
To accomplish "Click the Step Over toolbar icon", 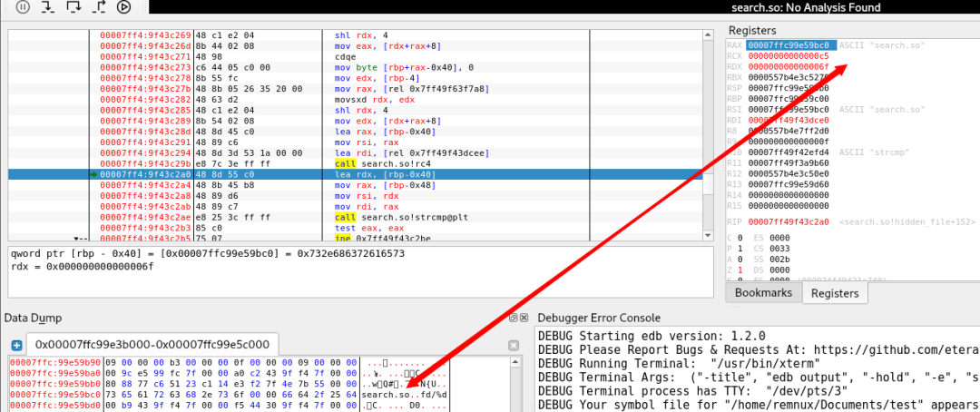I will pyautogui.click(x=73, y=7).
